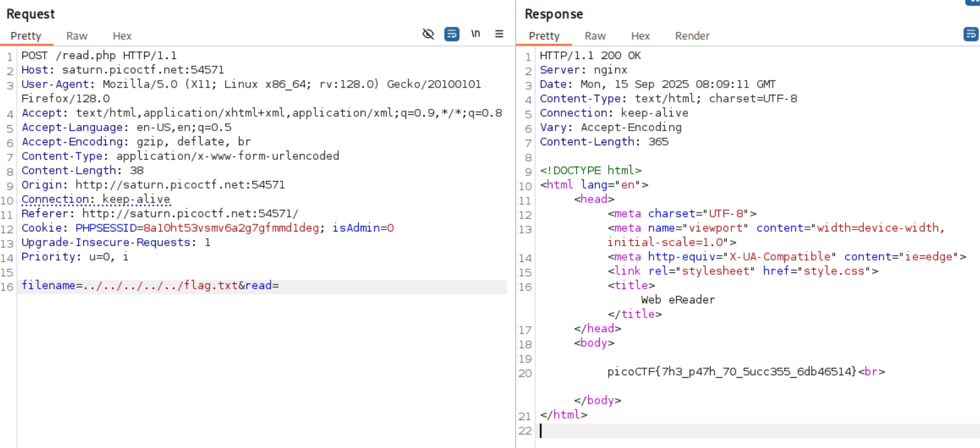Click the Date response header
Screen dimensions: 980x448
pos(658,84)
